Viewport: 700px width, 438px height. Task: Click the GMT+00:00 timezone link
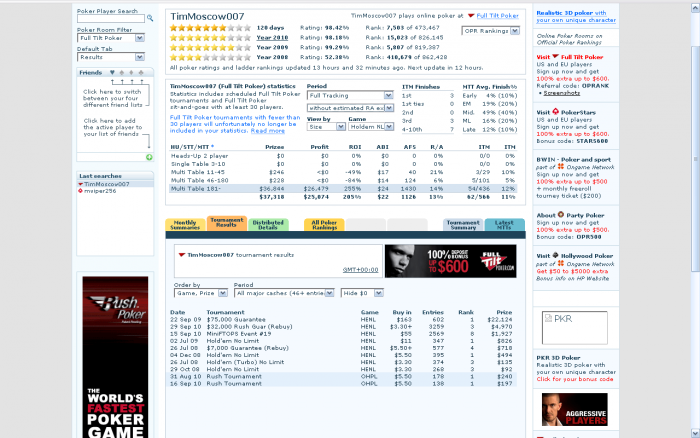pyautogui.click(x=360, y=270)
